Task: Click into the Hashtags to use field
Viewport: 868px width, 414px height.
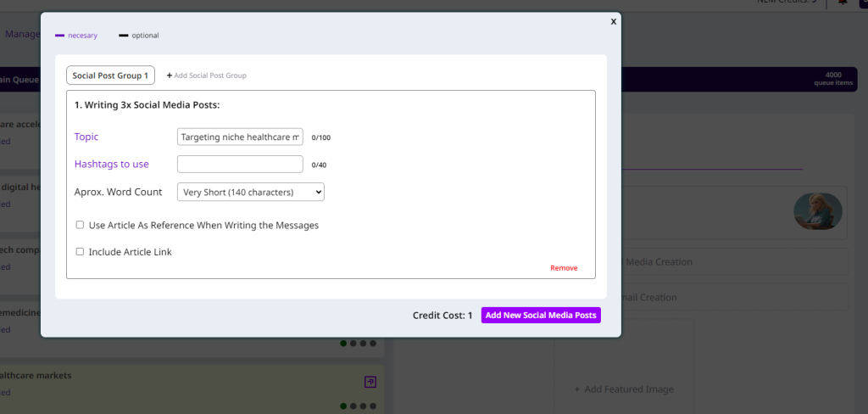Action: (240, 165)
